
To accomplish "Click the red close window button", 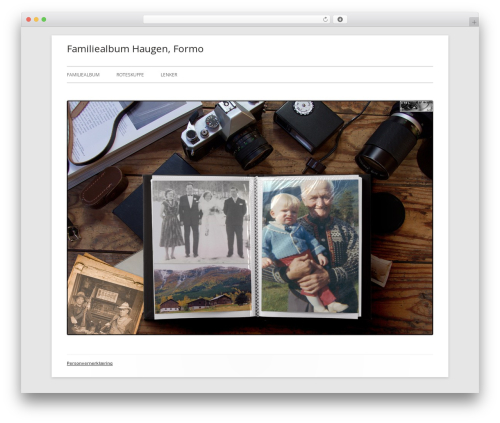I will [29, 20].
